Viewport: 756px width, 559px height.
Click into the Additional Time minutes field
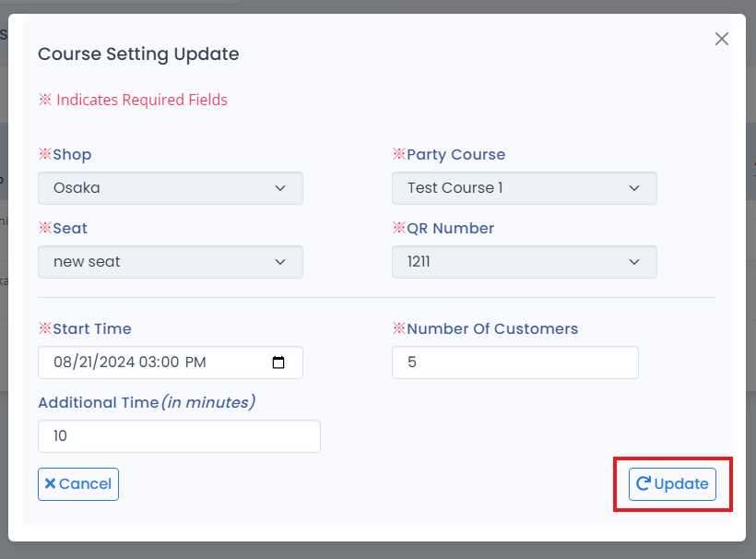[179, 436]
